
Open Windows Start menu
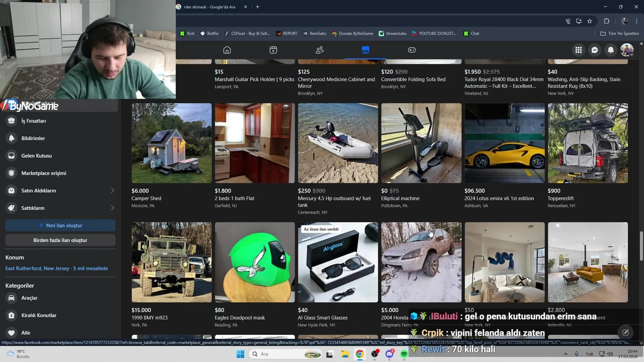tap(240, 354)
